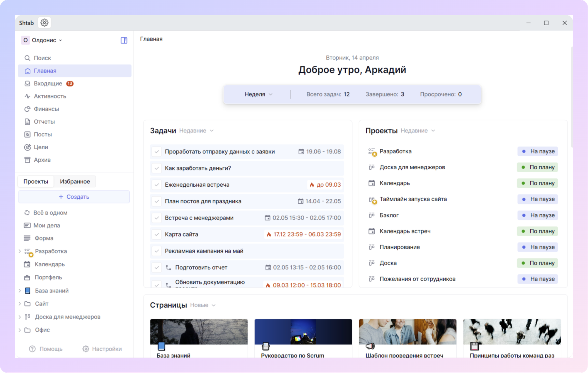This screenshot has height=373, width=588.
Task: Open the 'Неделя' period dropdown
Action: click(x=258, y=94)
